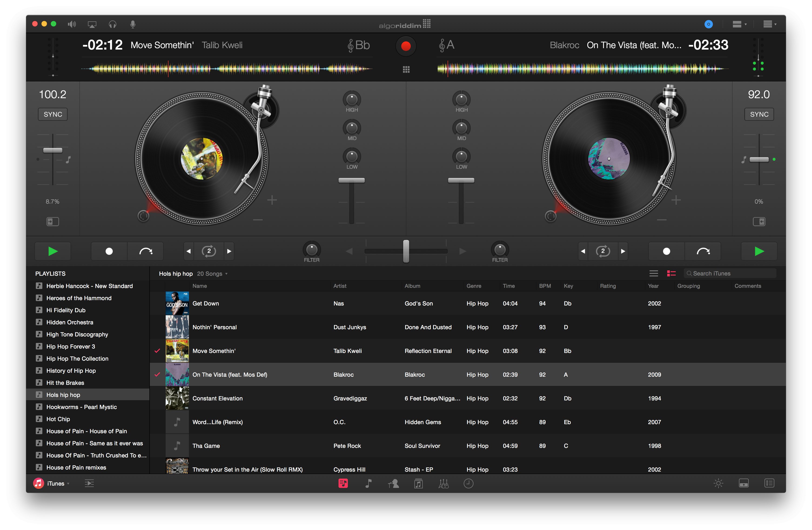Switch library to compact list view
Image resolution: width=812 pixels, height=530 pixels.
coord(654,273)
